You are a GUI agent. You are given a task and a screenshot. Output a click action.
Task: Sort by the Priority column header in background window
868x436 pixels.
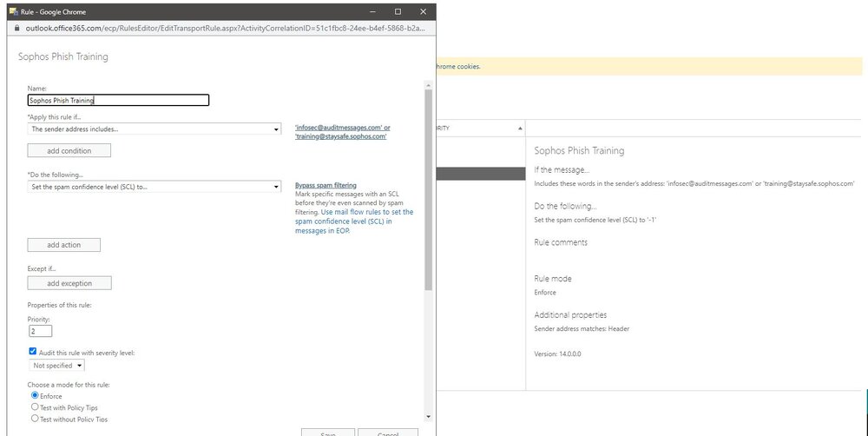tap(479, 128)
